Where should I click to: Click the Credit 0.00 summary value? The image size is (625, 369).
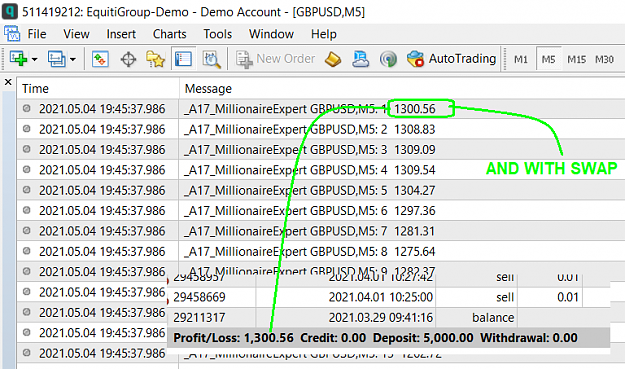tap(333, 338)
